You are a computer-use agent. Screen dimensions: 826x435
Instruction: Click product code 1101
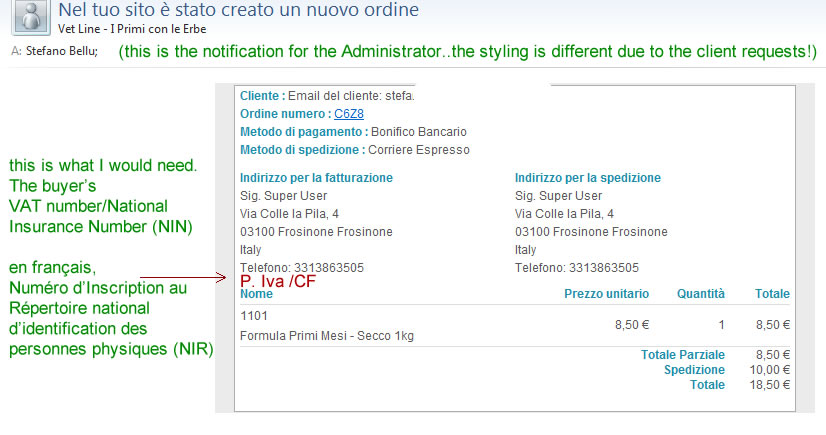pos(254,315)
